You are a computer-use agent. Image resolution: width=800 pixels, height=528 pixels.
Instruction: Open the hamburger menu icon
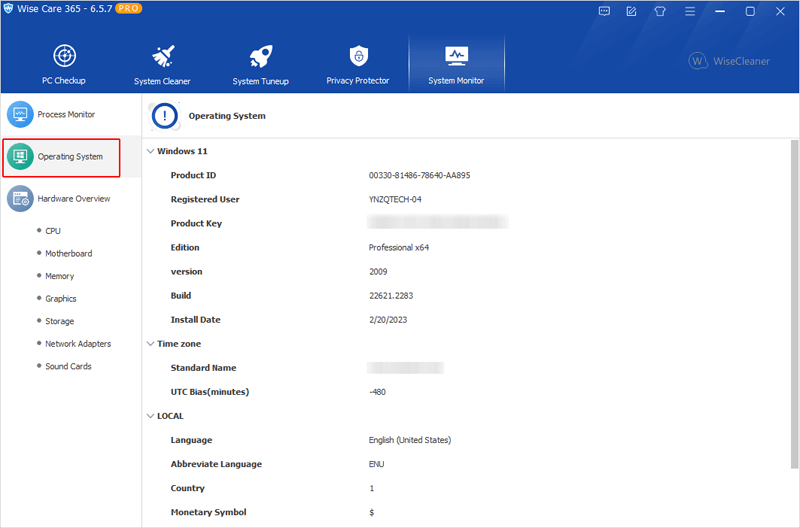690,11
